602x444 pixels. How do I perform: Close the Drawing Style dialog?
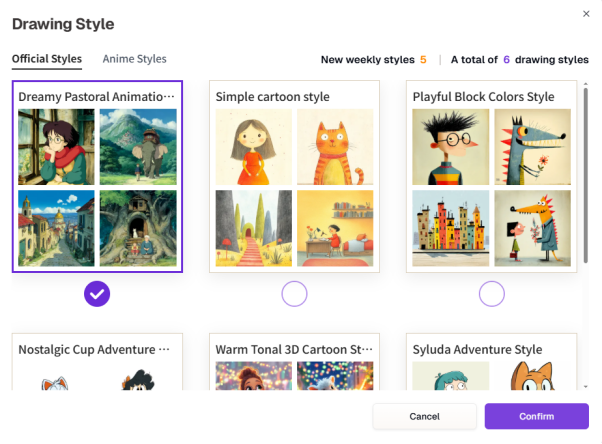coord(585,13)
